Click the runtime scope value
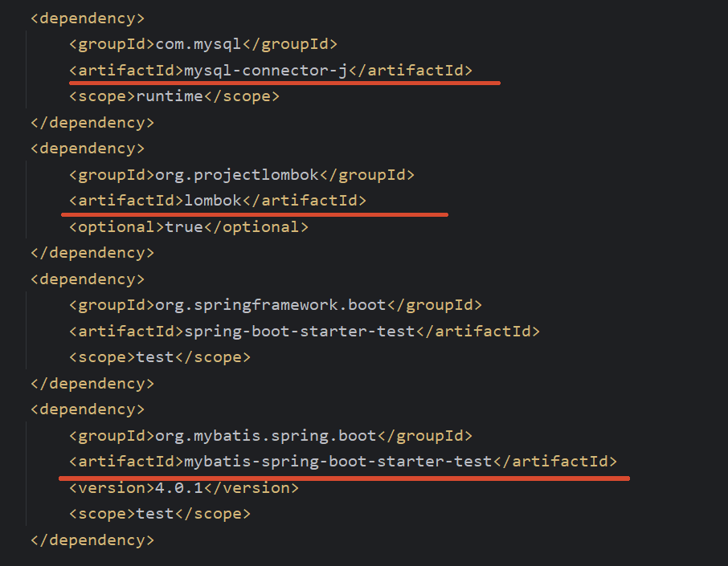 tap(170, 96)
